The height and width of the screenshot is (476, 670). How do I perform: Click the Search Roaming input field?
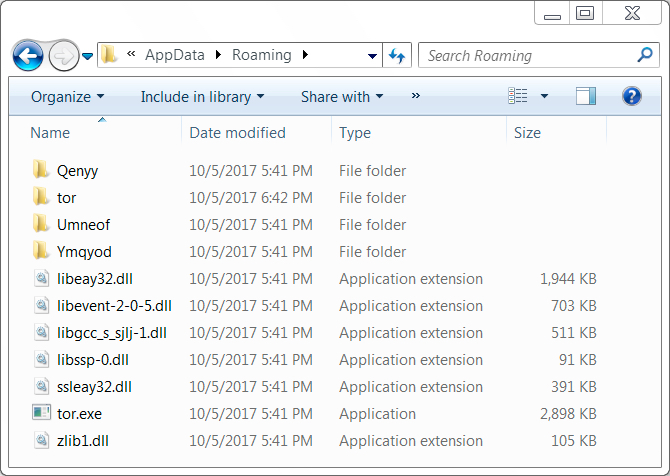point(530,55)
